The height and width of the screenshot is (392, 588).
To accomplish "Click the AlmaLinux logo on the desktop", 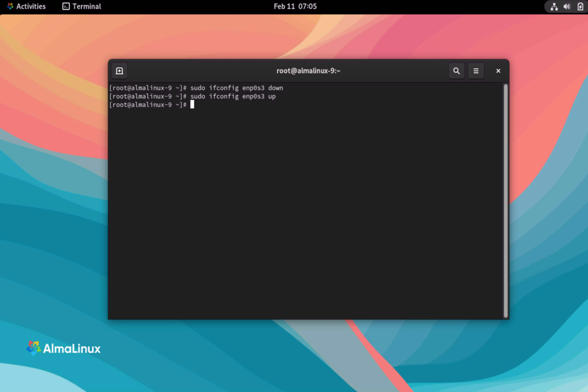I will click(33, 348).
